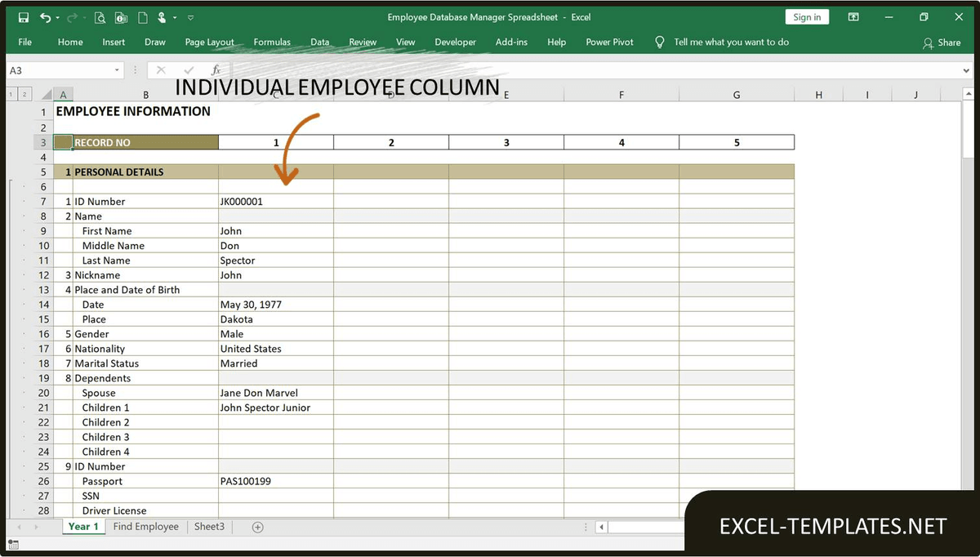Show outline level 1 rows
This screenshot has width=980, height=557.
tap(11, 96)
